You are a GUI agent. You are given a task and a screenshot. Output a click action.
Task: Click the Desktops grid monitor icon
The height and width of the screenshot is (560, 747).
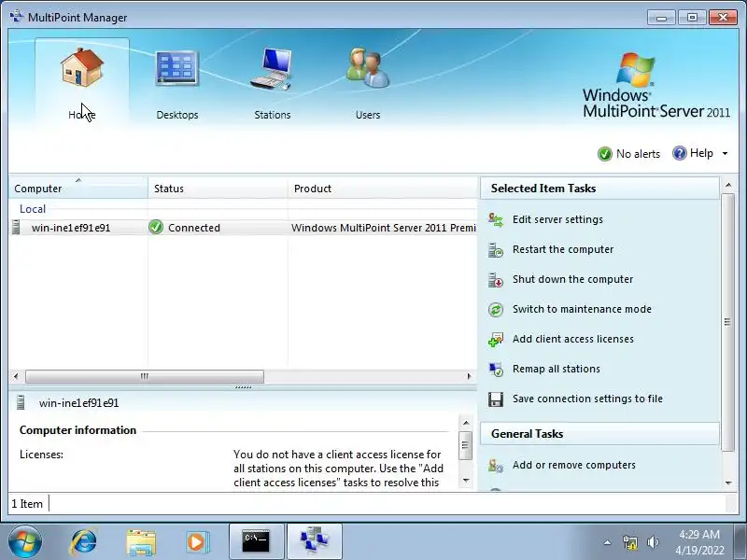point(176,68)
